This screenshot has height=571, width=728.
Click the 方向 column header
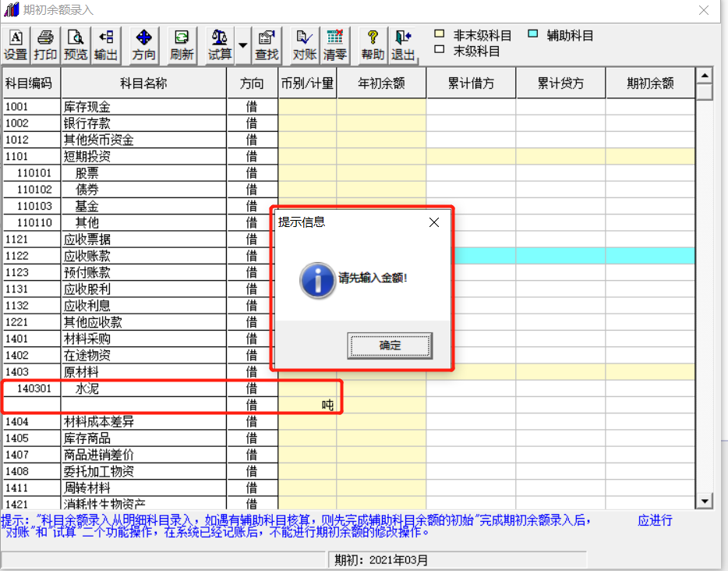[x=252, y=83]
